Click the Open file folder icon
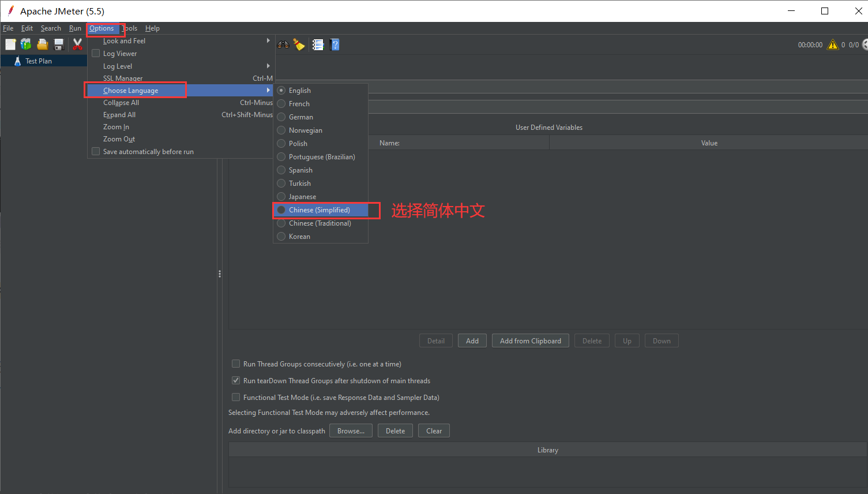 pos(42,44)
